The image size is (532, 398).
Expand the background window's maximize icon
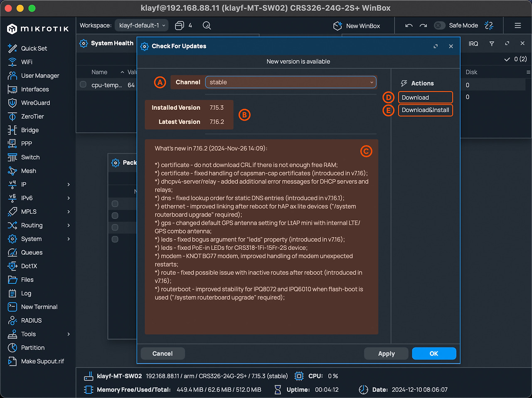pyautogui.click(x=507, y=43)
